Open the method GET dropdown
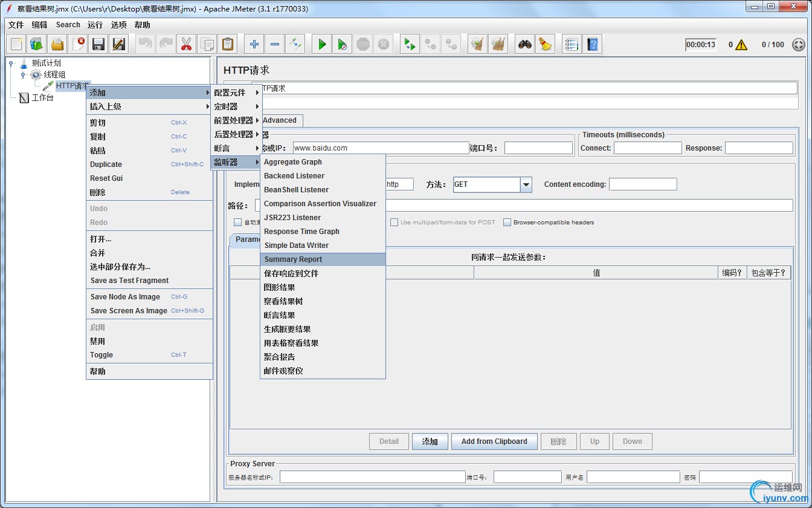Viewport: 812px width, 508px height. tap(526, 184)
